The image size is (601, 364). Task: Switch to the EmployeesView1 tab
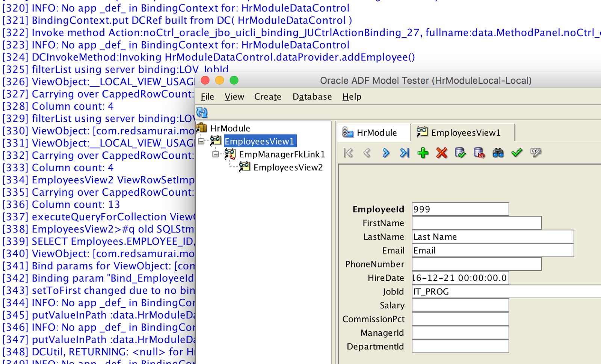[462, 133]
